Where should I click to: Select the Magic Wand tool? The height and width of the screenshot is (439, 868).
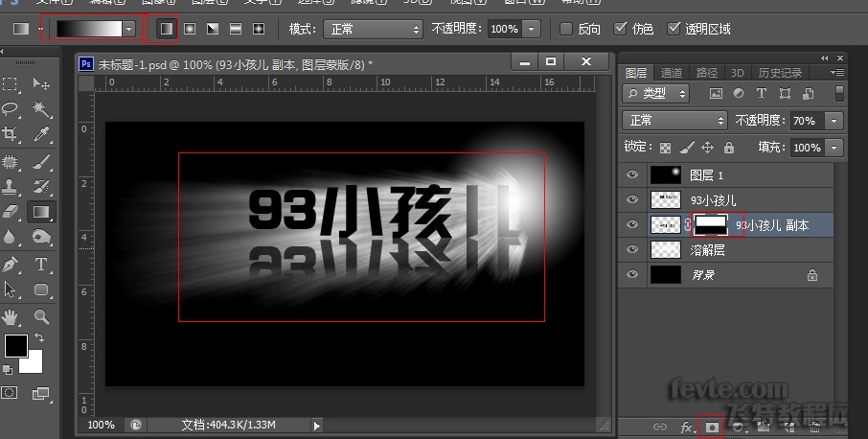tap(41, 109)
